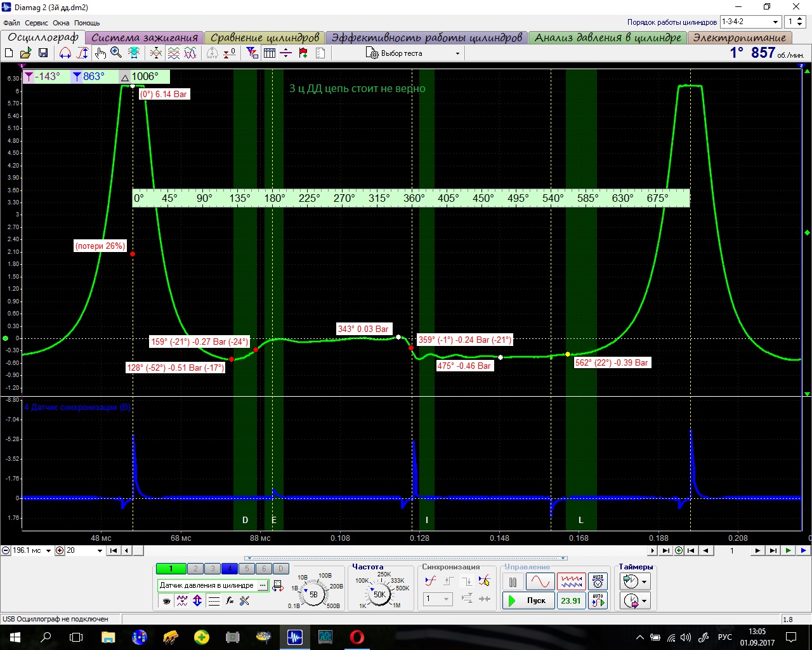Screen dimensions: 812x650
Task: Toggle the stacked waveforms display icon
Action: (x=173, y=53)
